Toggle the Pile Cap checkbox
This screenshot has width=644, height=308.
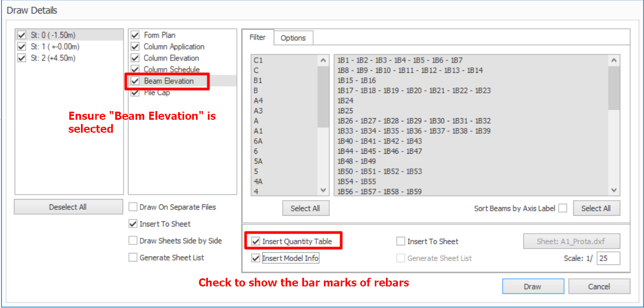tap(135, 93)
